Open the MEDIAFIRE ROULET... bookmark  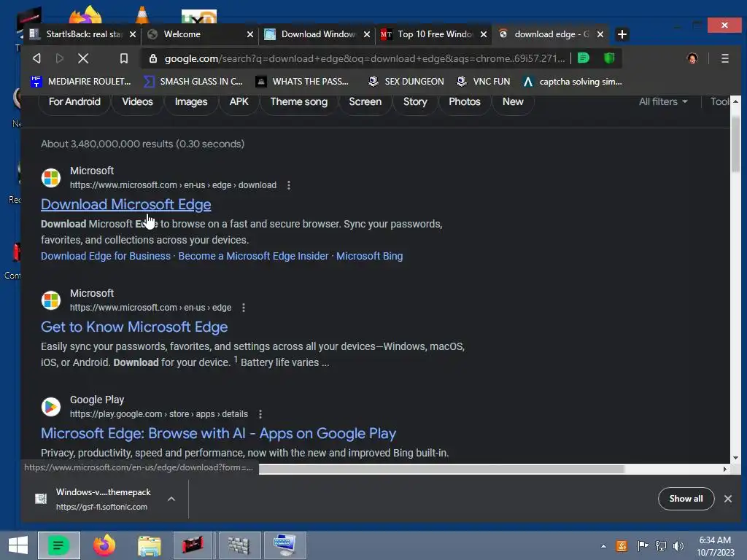80,82
